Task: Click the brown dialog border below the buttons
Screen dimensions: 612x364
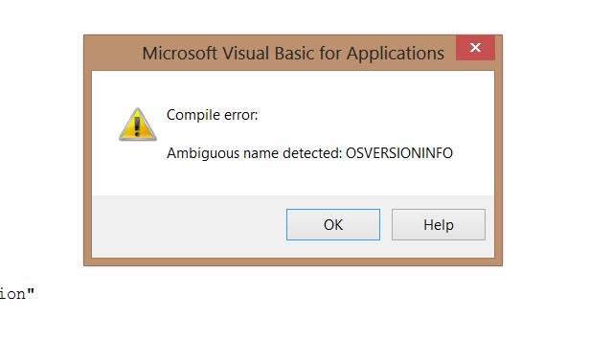Action: [293, 262]
